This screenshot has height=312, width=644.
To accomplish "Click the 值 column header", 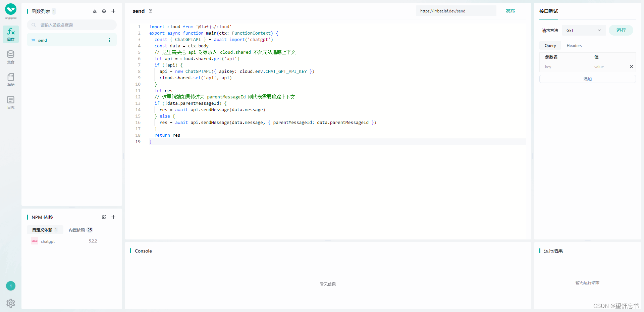I will (596, 57).
